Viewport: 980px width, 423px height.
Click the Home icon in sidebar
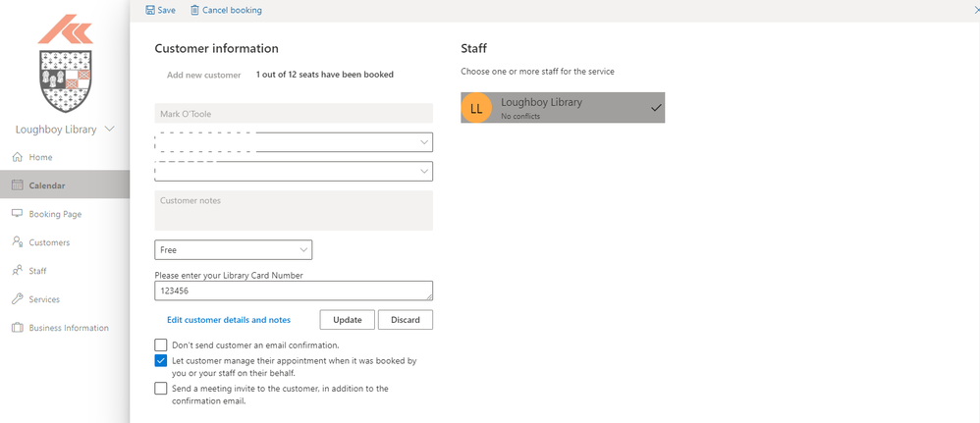pyautogui.click(x=18, y=157)
